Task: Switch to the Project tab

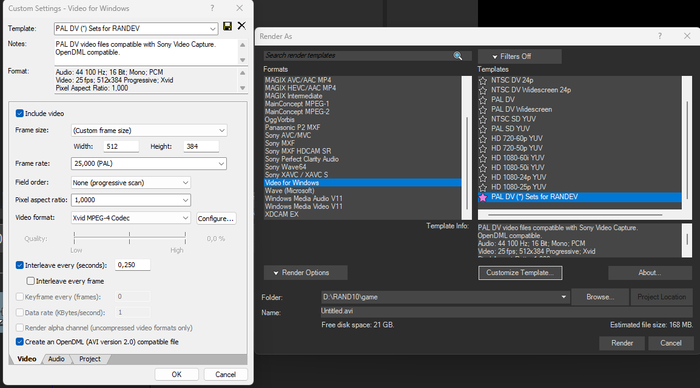Action: (90, 359)
